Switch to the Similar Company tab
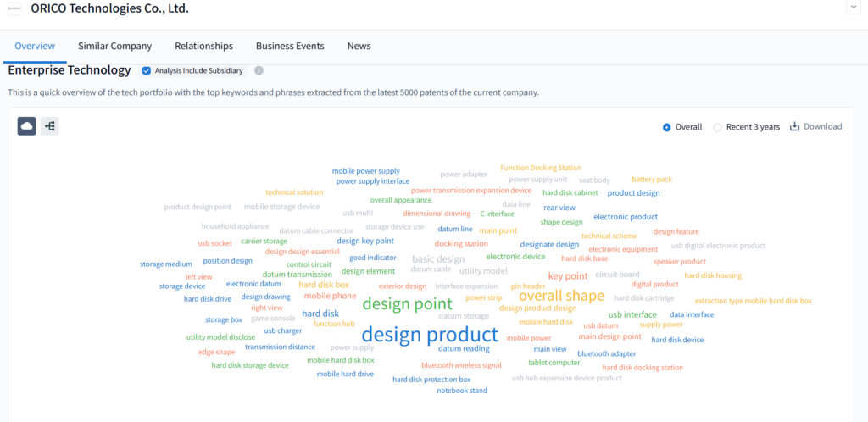 pyautogui.click(x=114, y=46)
